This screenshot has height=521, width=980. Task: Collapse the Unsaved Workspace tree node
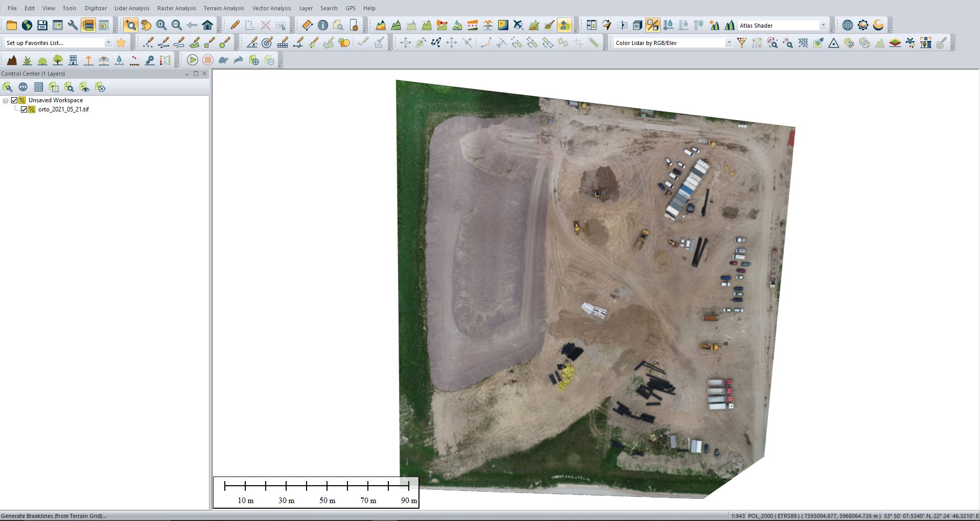click(6, 101)
